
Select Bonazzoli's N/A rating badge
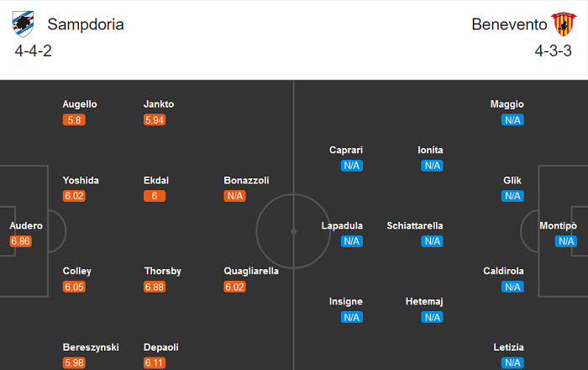pyautogui.click(x=234, y=196)
